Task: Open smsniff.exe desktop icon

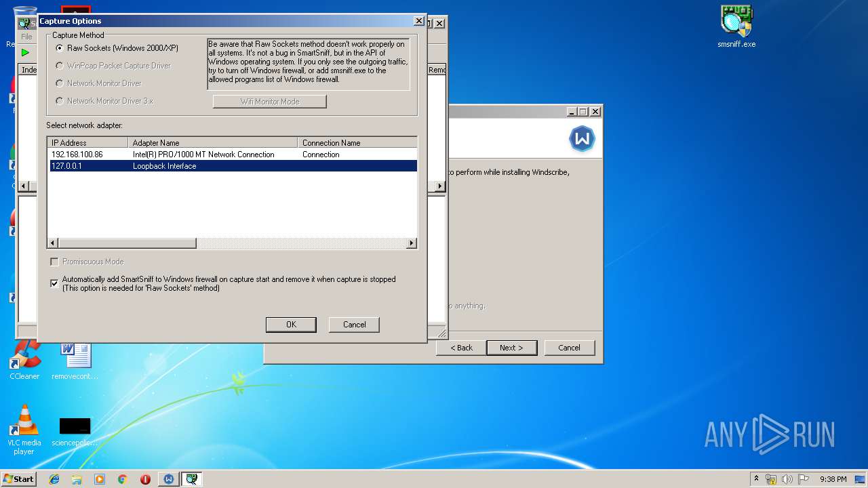Action: pos(736,27)
